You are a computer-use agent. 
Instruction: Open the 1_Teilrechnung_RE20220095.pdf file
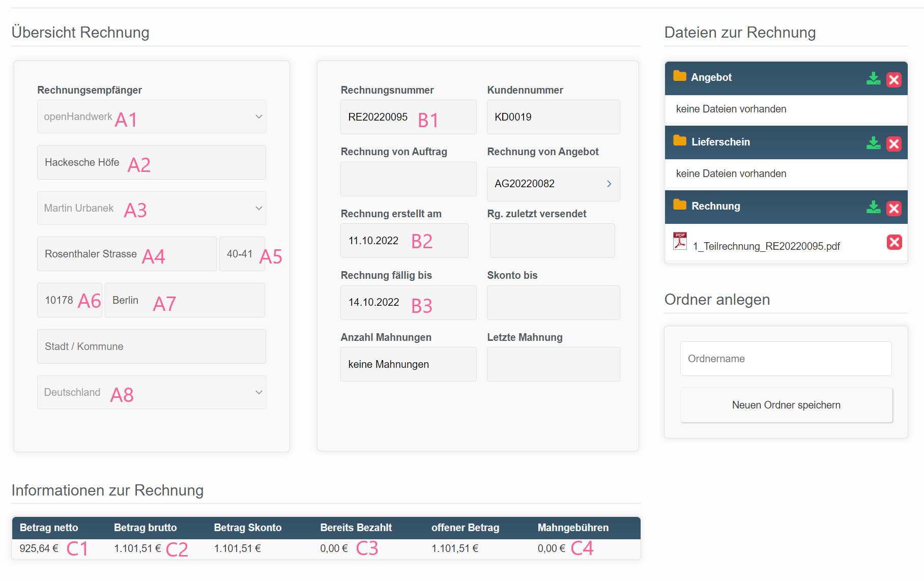pyautogui.click(x=766, y=246)
